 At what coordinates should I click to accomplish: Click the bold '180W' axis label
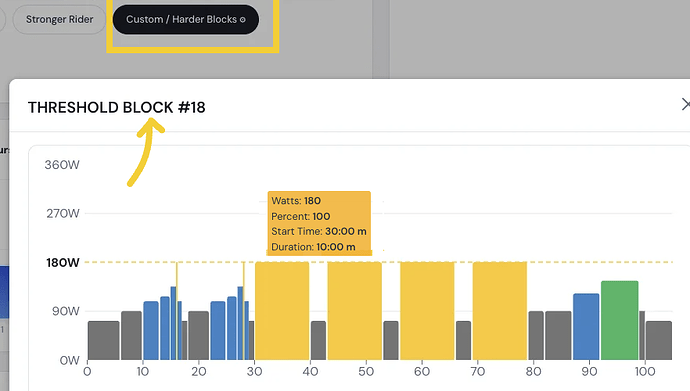point(63,263)
